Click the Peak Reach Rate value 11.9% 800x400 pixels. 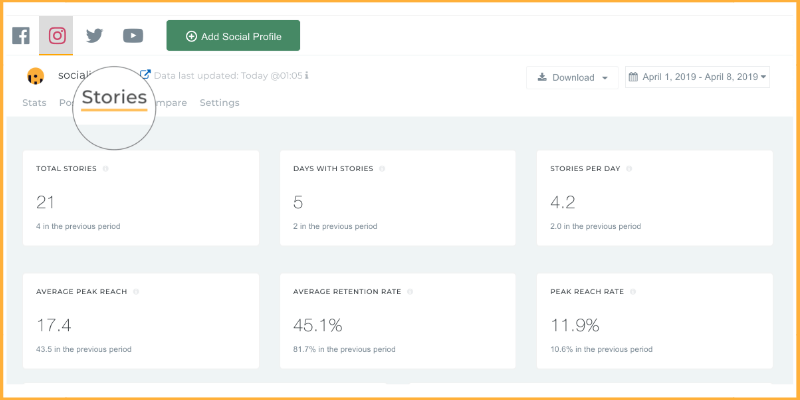coord(574,326)
